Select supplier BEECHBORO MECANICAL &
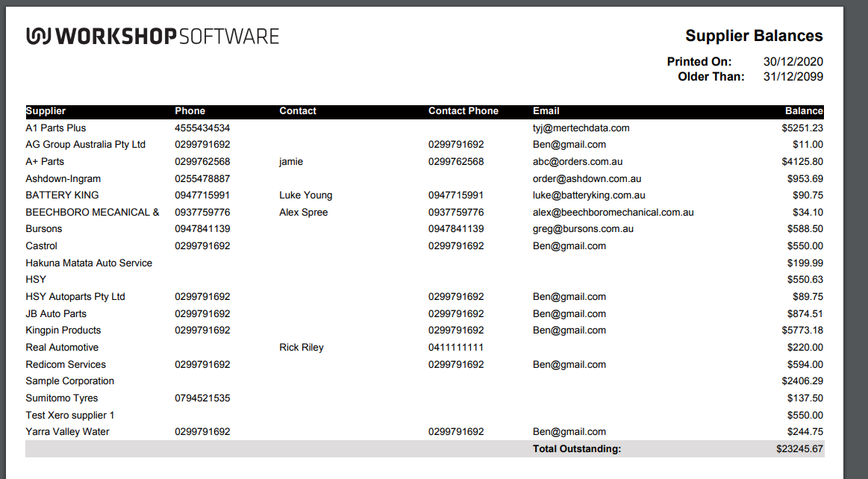The width and height of the screenshot is (868, 479). pyautogui.click(x=93, y=213)
